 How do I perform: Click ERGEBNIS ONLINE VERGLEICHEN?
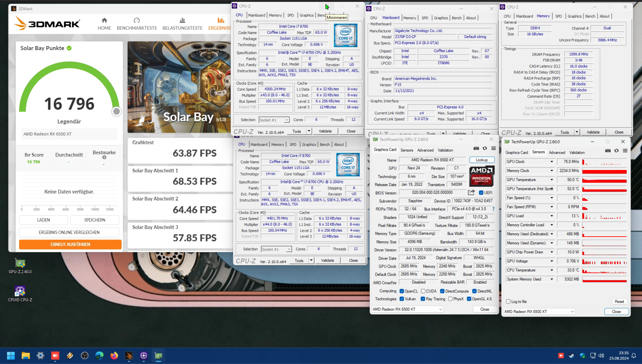pos(69,232)
